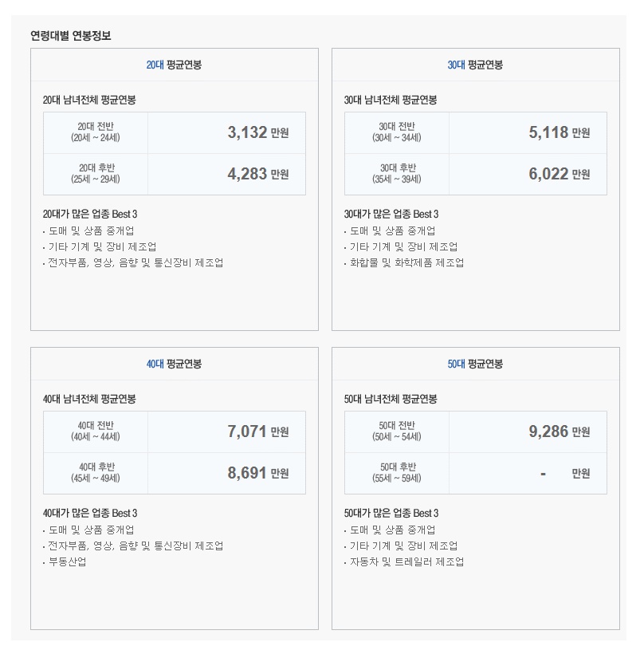Click the 연령대별 연봉정보 section title
This screenshot has width=644, height=650.
71,36
